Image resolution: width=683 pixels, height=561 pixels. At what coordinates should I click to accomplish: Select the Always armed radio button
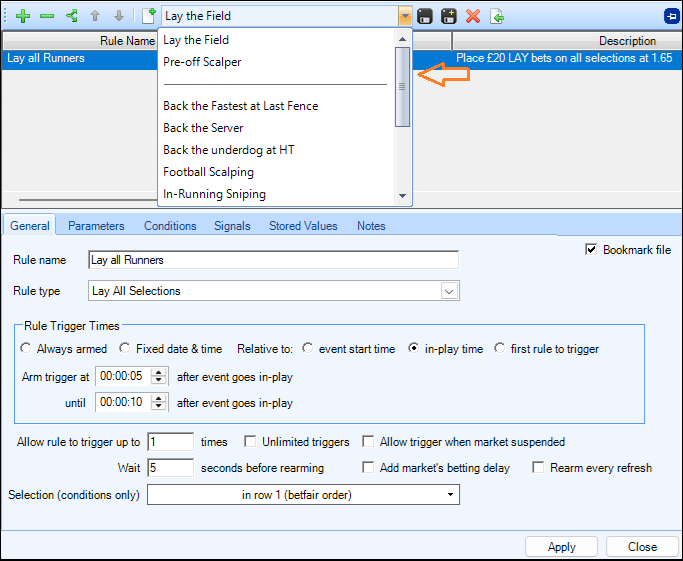(x=26, y=349)
